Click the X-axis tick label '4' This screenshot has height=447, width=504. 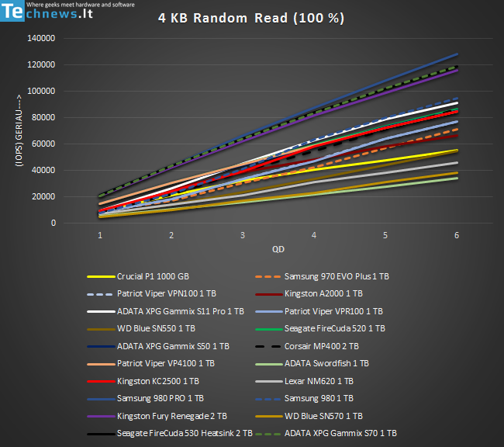(x=314, y=236)
